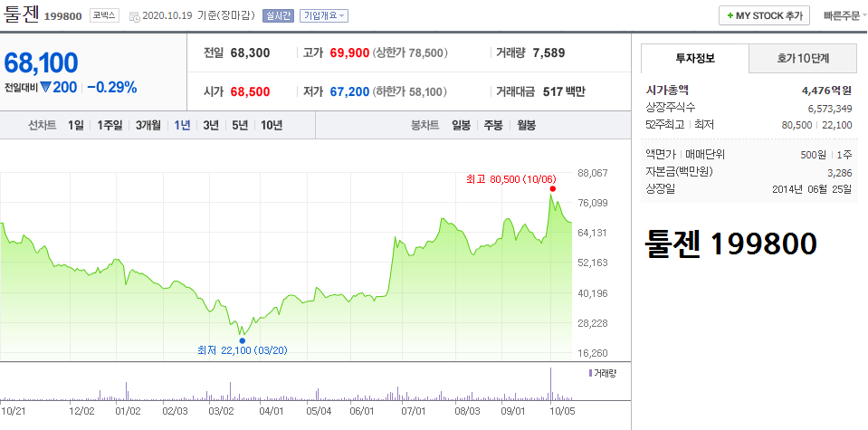Click the 봉차트 label

tap(425, 125)
